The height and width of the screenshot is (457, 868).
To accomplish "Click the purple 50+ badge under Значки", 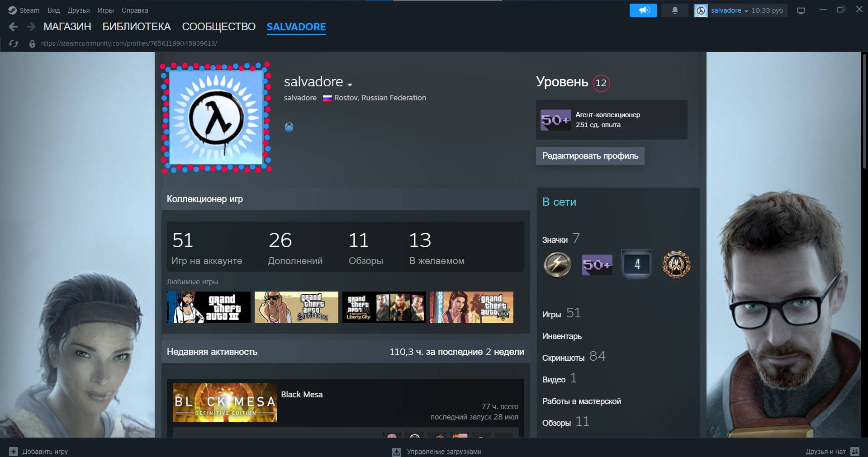I will 597,264.
